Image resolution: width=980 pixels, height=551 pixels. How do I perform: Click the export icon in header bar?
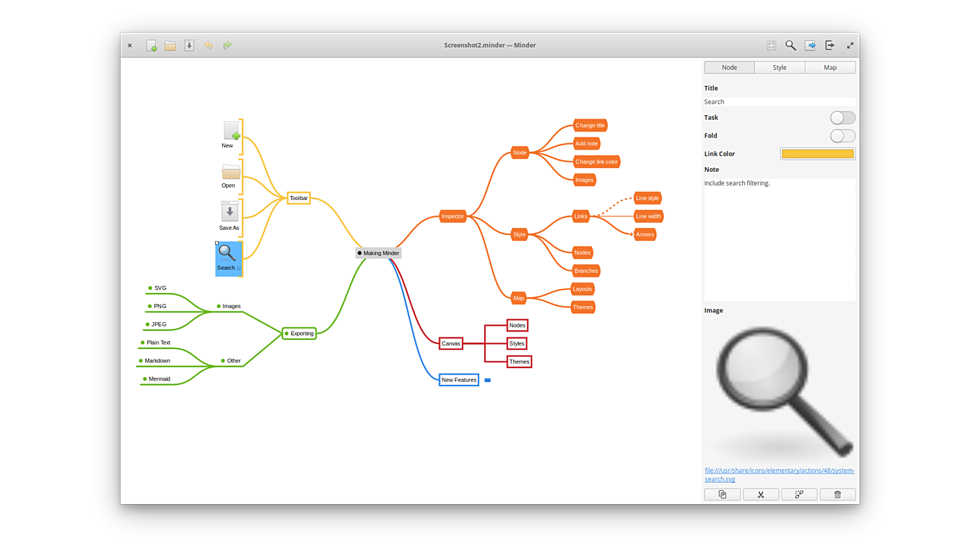coord(829,46)
